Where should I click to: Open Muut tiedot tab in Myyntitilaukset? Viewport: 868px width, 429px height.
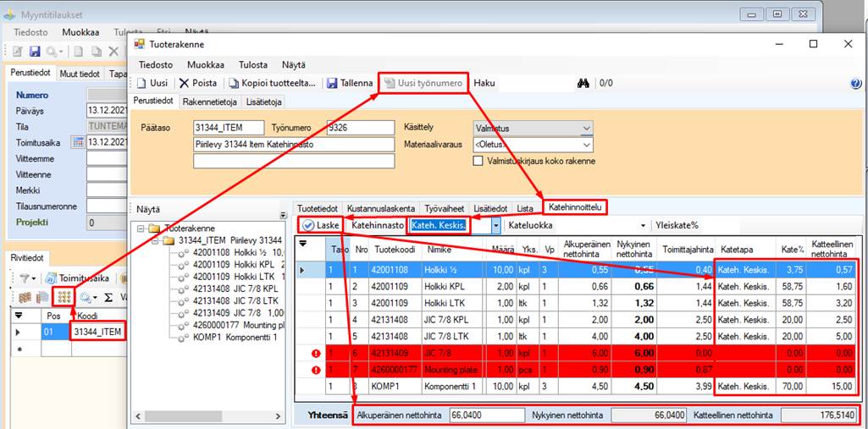pyautogui.click(x=80, y=74)
